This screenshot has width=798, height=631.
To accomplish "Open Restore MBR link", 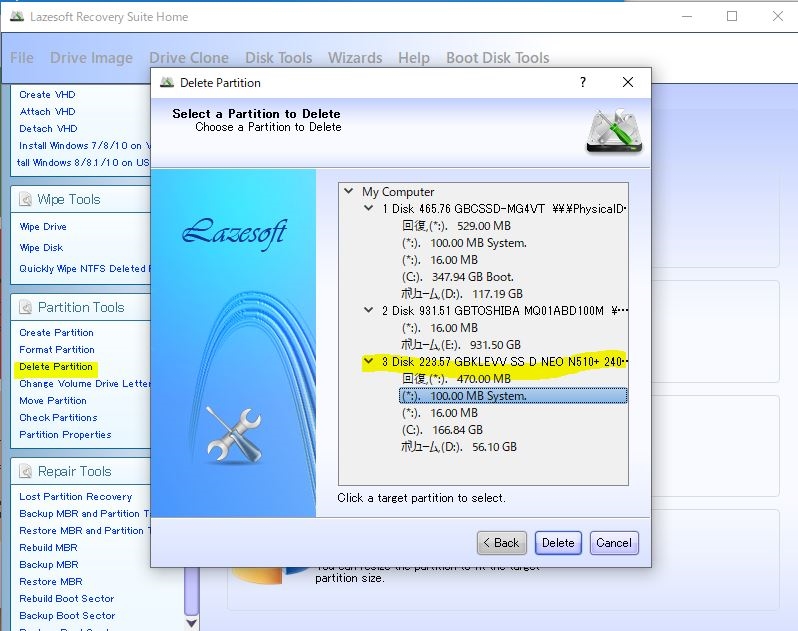I will click(51, 581).
